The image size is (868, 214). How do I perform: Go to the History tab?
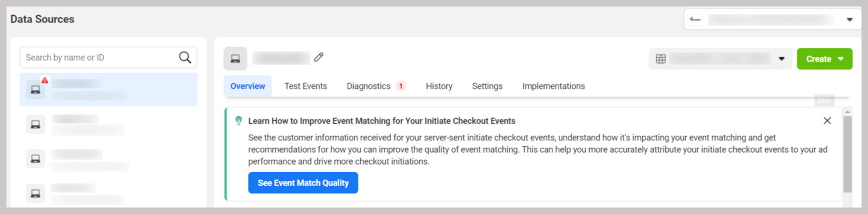click(439, 86)
